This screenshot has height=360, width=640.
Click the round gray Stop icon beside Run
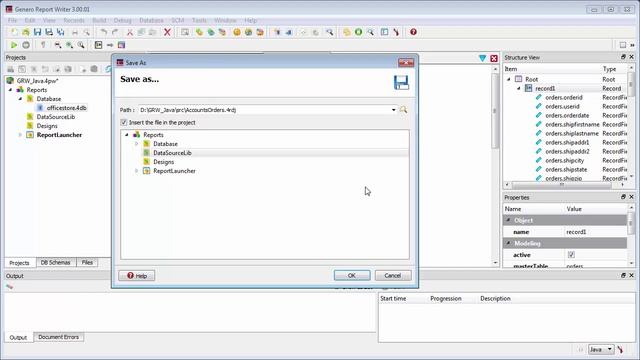[26, 45]
